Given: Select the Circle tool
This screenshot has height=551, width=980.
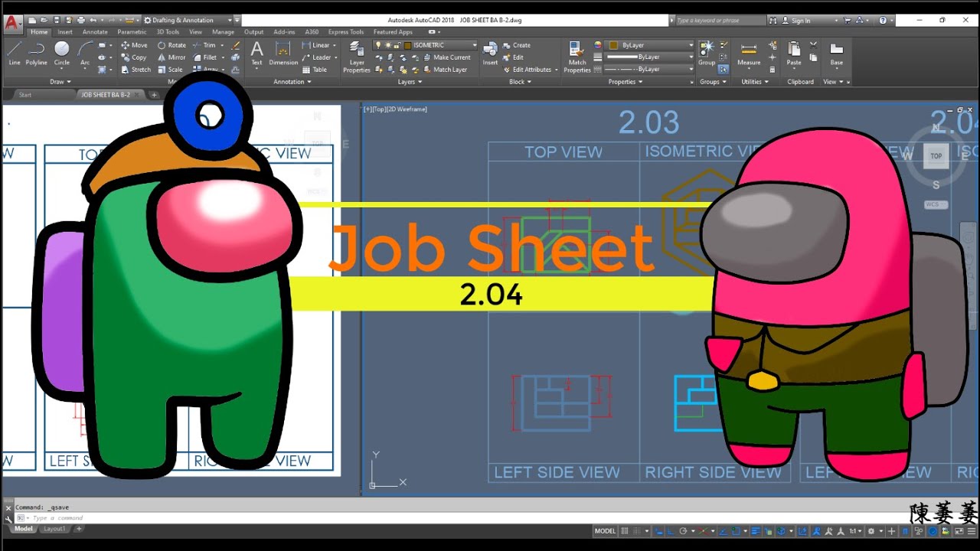Looking at the screenshot, I should [x=62, y=53].
